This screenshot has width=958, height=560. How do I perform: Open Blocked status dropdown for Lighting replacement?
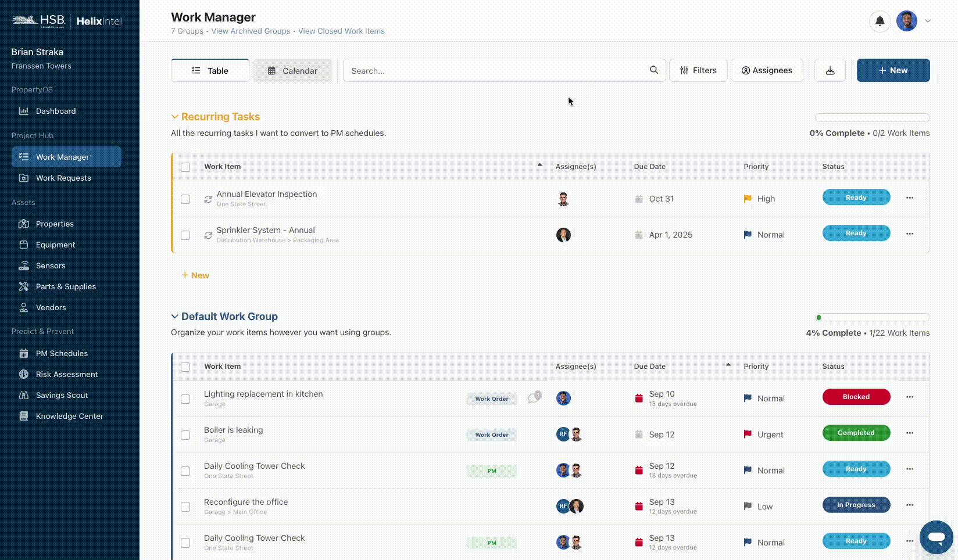[x=856, y=397]
